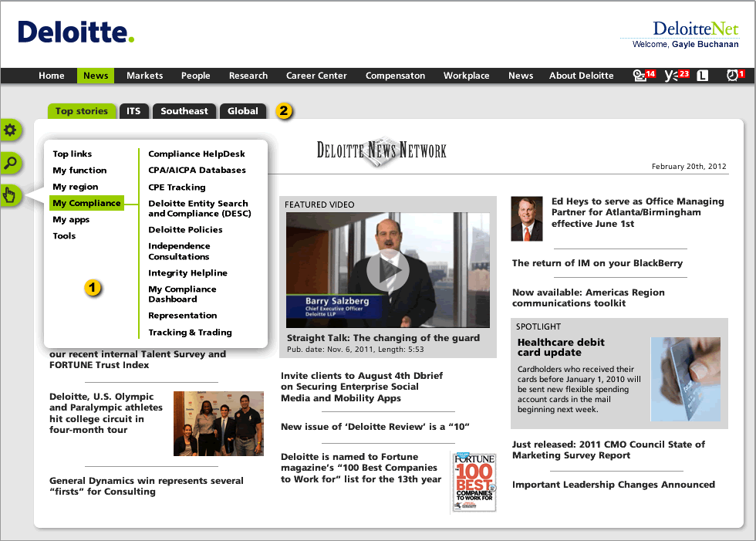Switch to the Southeast tab
The height and width of the screenshot is (541, 756).
[184, 111]
